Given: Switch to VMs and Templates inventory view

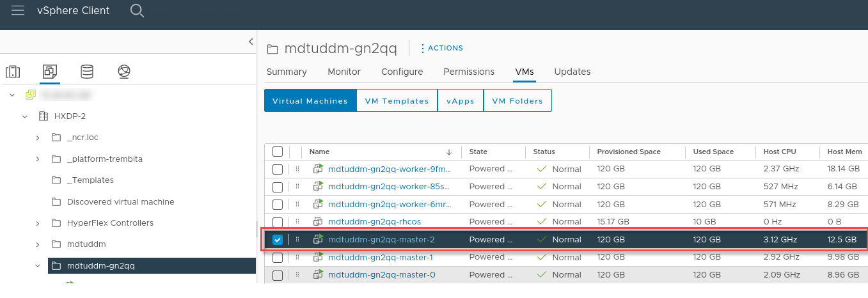Looking at the screenshot, I should click(49, 72).
